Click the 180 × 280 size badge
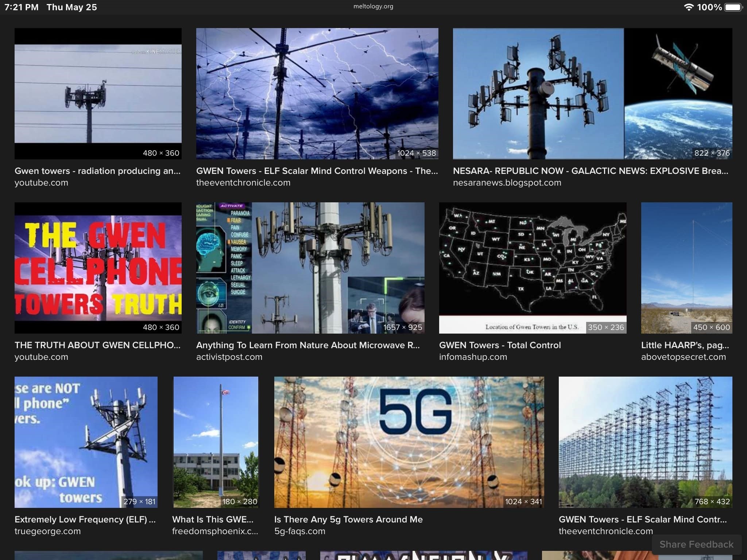 (240, 502)
